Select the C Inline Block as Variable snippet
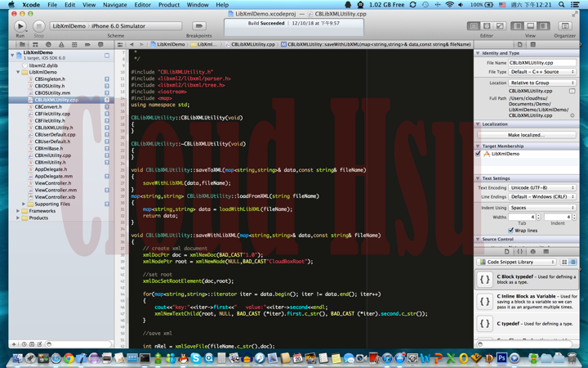 (527, 301)
